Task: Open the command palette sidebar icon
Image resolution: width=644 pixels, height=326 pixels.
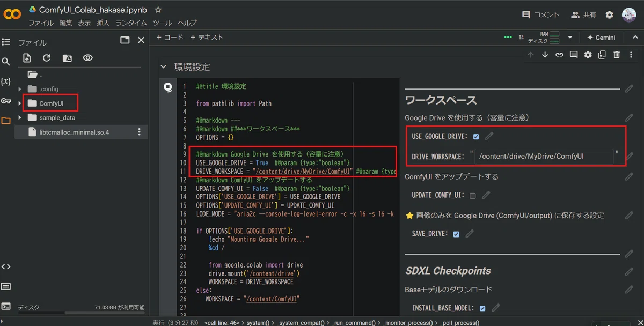Action: coord(6,286)
